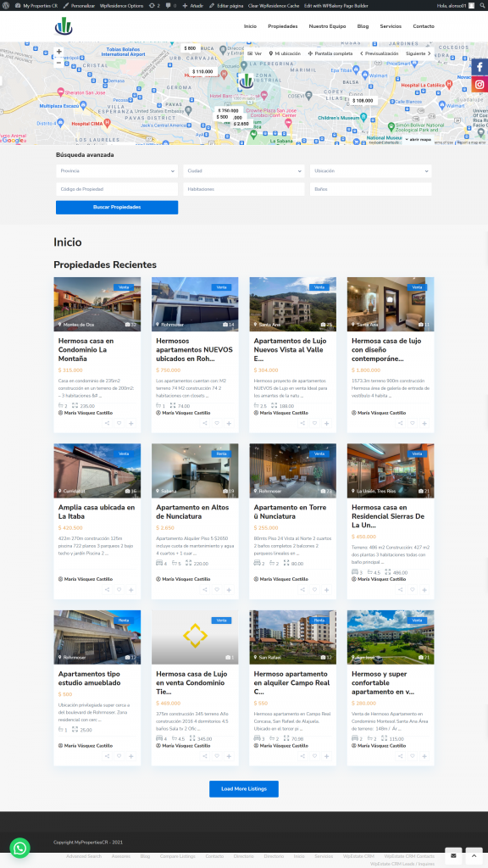Share the Apartamentos de Lujo Nuevos listing
488x868 pixels.
coord(302,424)
